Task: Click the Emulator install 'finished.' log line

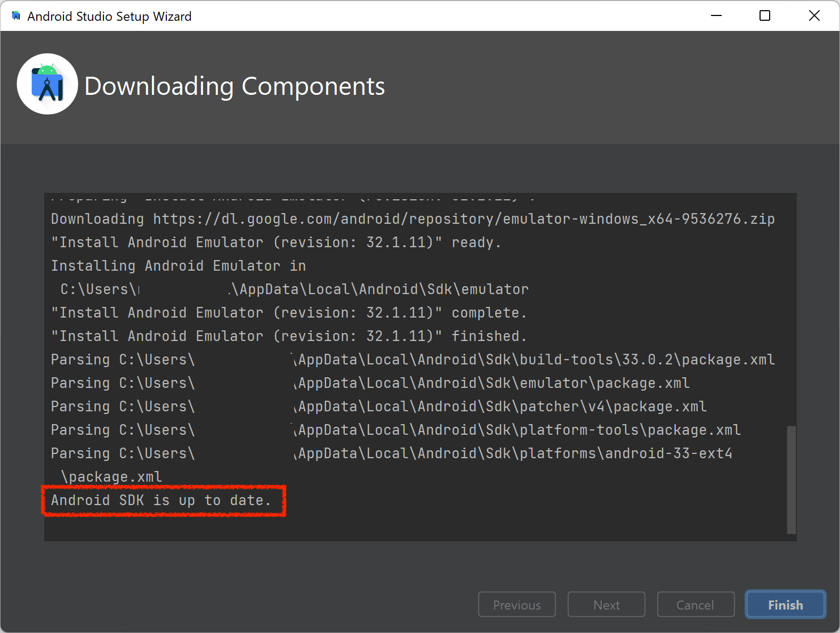Action: point(288,336)
